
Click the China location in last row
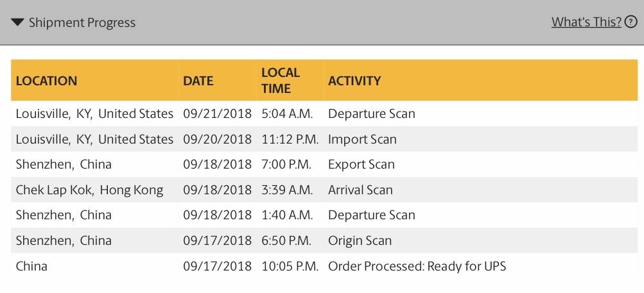point(31,266)
